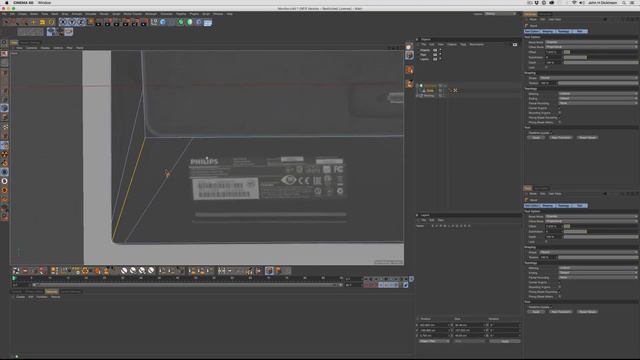Toggle the Layers checkbox in Object Manager
Viewport: 640px width, 360px height.
(x=435, y=59)
